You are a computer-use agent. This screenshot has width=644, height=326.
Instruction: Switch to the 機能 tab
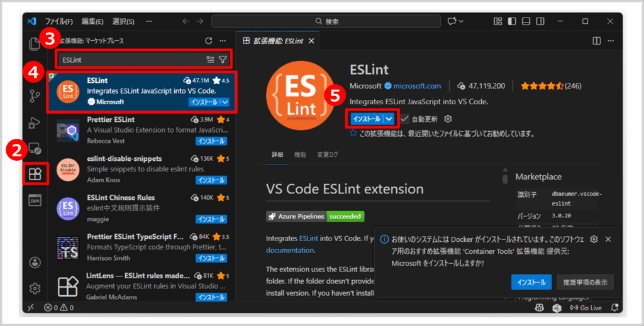(x=300, y=155)
